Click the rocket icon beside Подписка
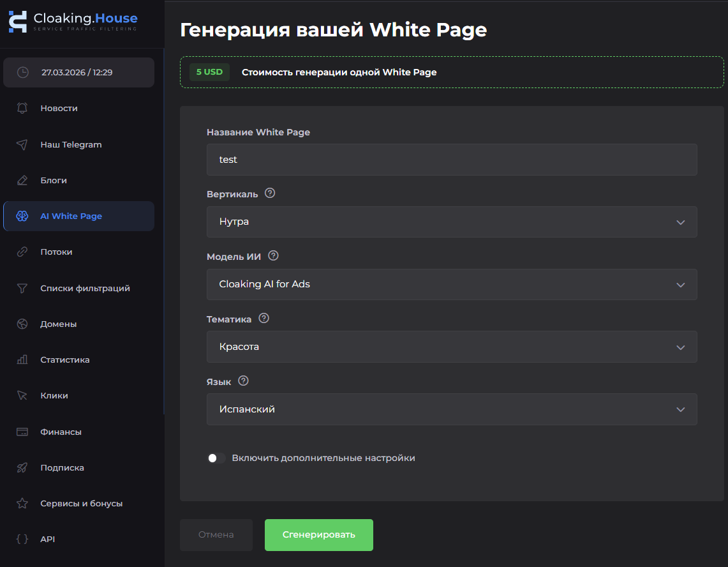Screen dimensions: 728x567 (x=22, y=467)
